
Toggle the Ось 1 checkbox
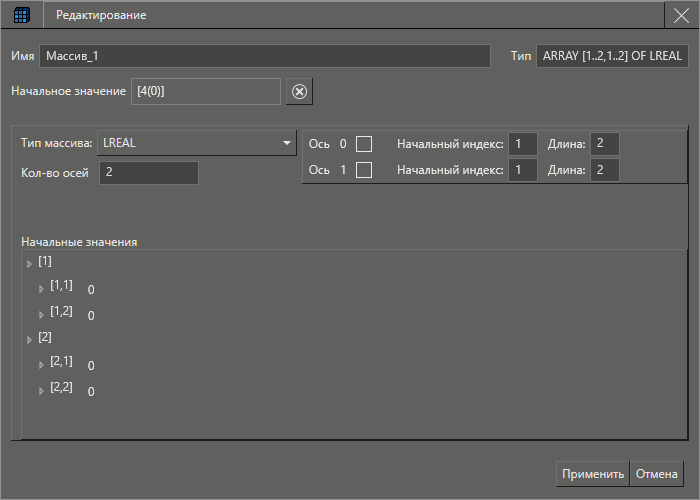pyautogui.click(x=364, y=170)
